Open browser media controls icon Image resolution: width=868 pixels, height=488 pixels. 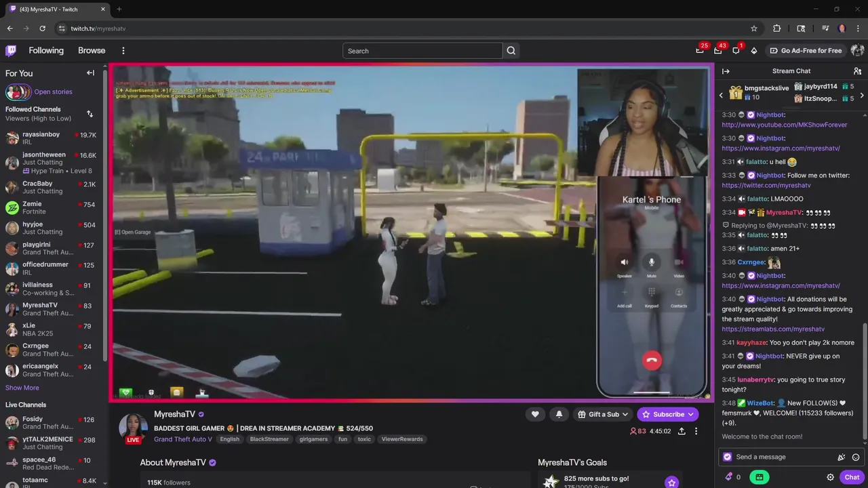(x=825, y=28)
